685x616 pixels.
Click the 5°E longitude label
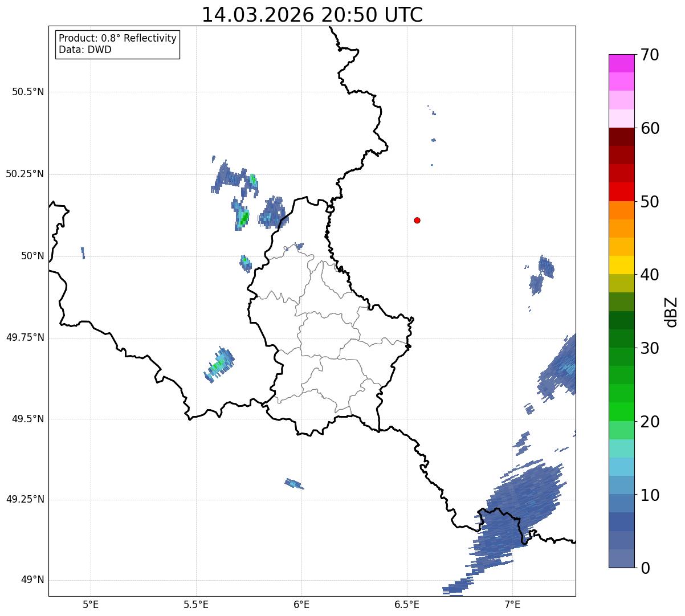pyautogui.click(x=91, y=605)
